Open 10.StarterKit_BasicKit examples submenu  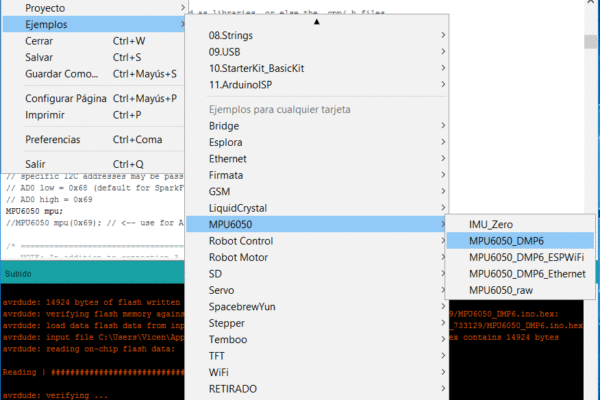317,68
